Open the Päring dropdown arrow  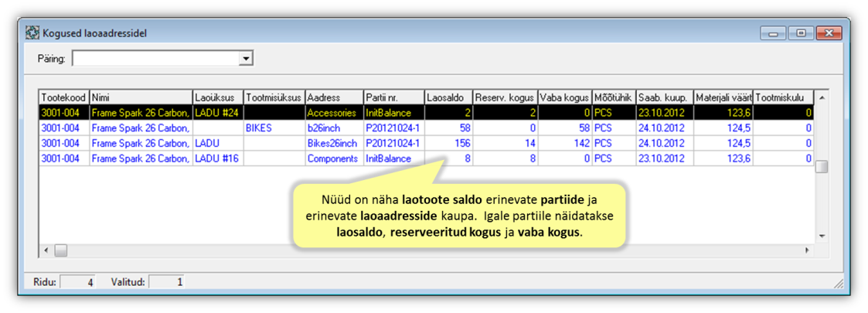coord(247,58)
